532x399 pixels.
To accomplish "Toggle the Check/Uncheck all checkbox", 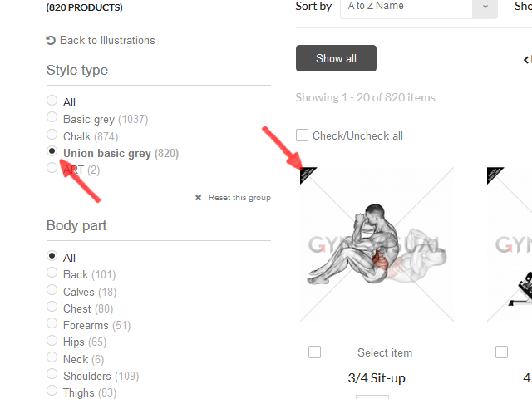I will 302,135.
